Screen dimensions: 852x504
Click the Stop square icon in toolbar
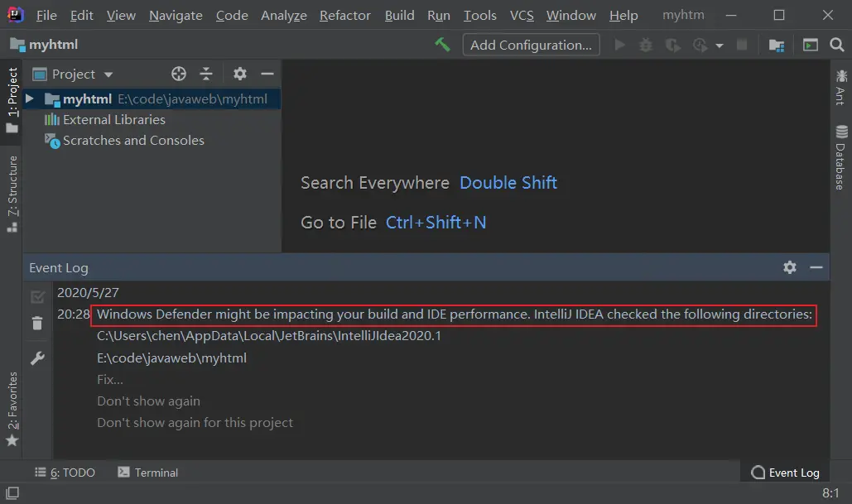click(x=742, y=45)
